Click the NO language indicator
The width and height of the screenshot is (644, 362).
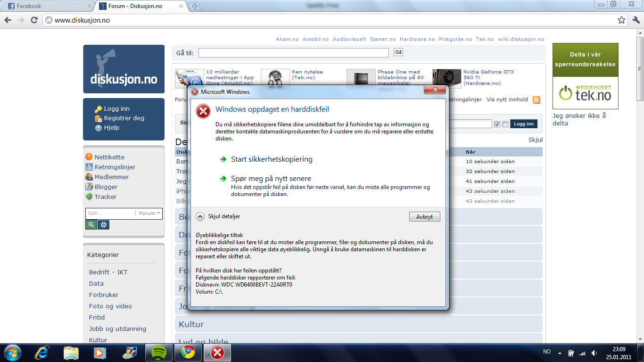(x=546, y=352)
